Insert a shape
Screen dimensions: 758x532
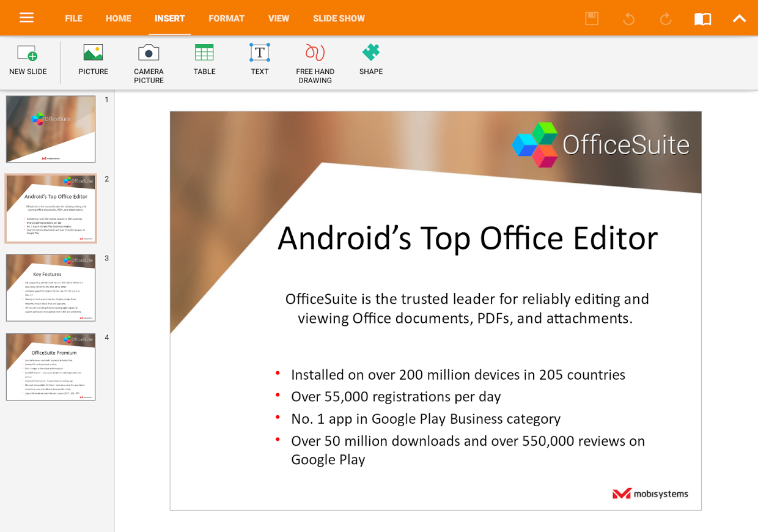pyautogui.click(x=371, y=60)
